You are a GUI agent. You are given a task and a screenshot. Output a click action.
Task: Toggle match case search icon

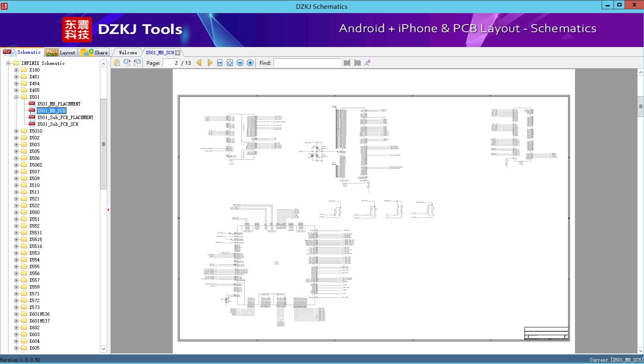(368, 63)
